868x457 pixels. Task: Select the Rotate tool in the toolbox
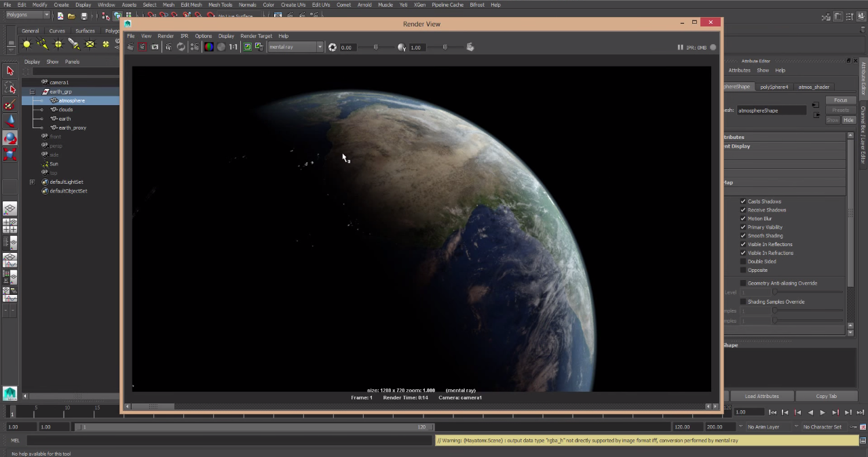[x=10, y=138]
